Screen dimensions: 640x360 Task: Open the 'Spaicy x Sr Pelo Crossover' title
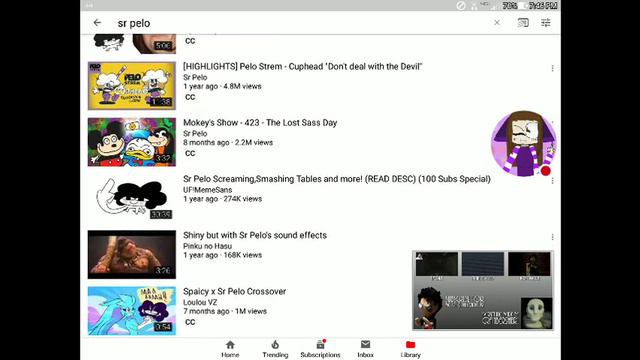click(x=234, y=291)
